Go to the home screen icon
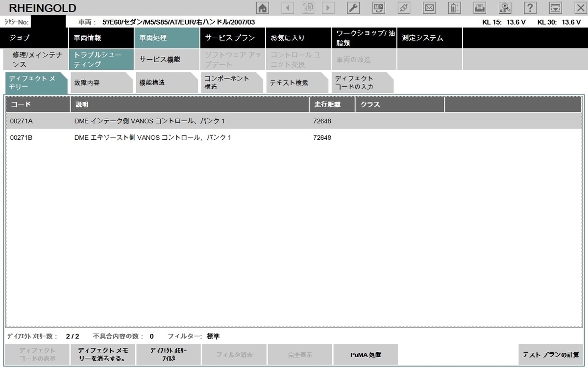This screenshot has height=368, width=588. click(263, 7)
